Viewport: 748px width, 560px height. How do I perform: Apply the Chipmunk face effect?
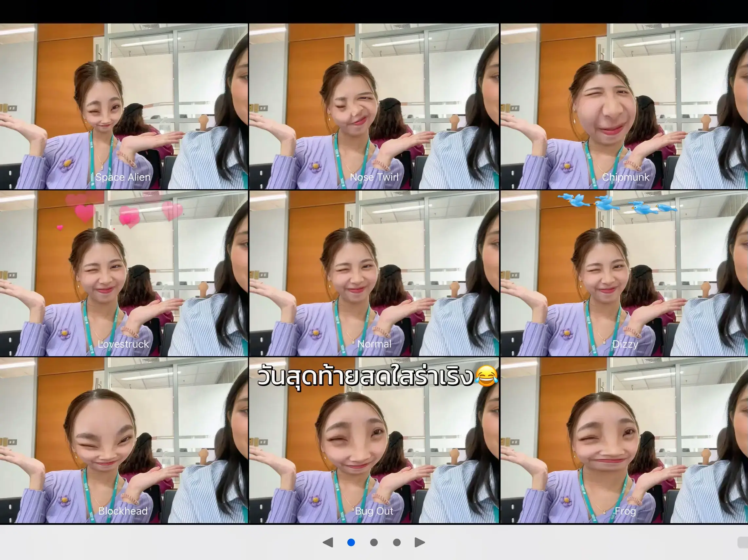pyautogui.click(x=624, y=106)
